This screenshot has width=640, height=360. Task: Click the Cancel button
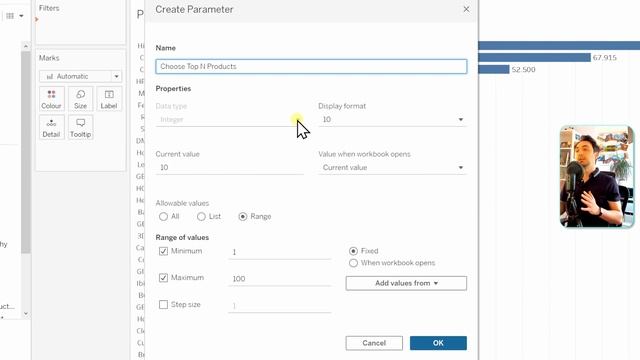point(374,343)
